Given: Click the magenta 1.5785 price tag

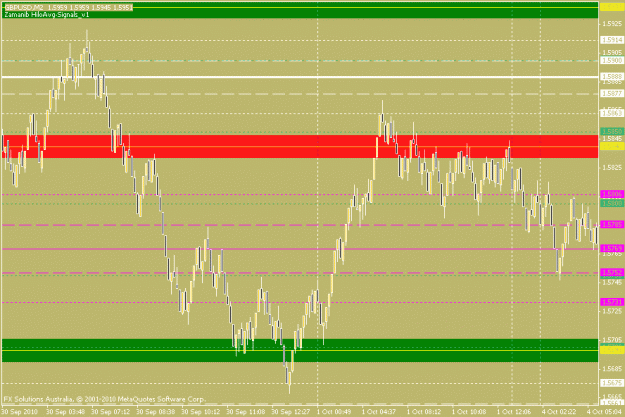Looking at the screenshot, I should pos(612,224).
